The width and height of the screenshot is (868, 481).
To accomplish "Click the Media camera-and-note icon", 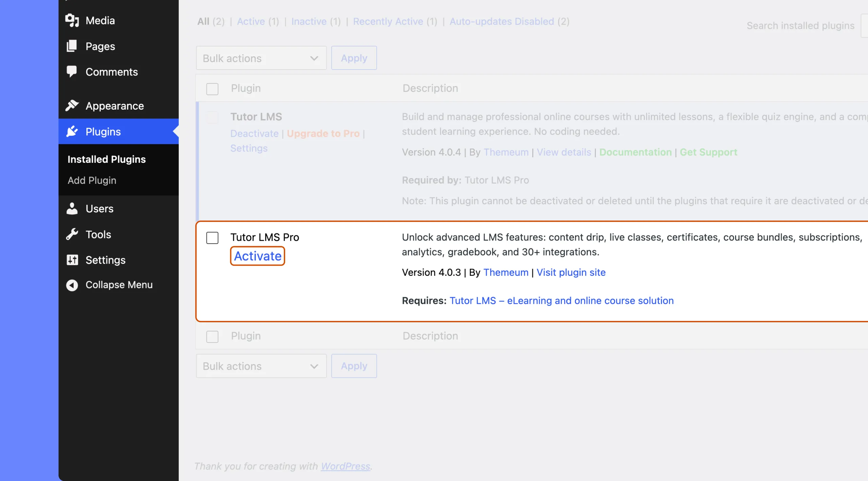I will (x=72, y=20).
